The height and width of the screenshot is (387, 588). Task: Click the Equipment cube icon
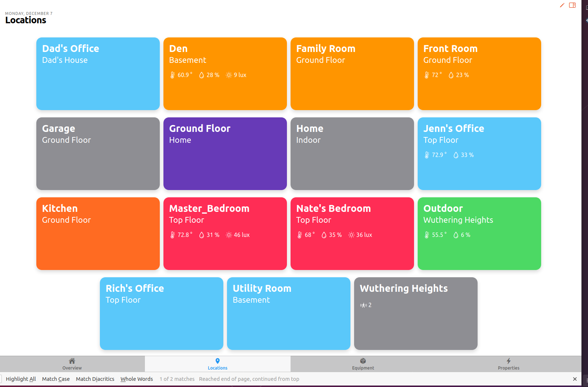click(x=363, y=361)
